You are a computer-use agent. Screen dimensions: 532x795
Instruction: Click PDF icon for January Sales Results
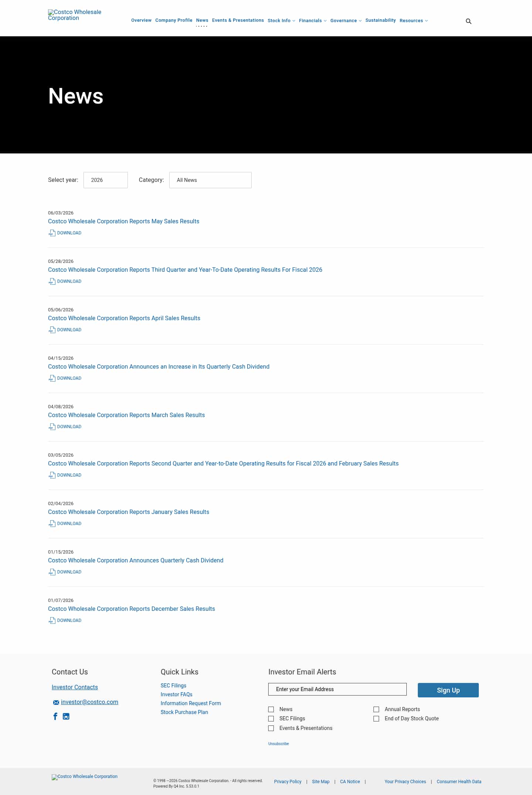(x=52, y=524)
